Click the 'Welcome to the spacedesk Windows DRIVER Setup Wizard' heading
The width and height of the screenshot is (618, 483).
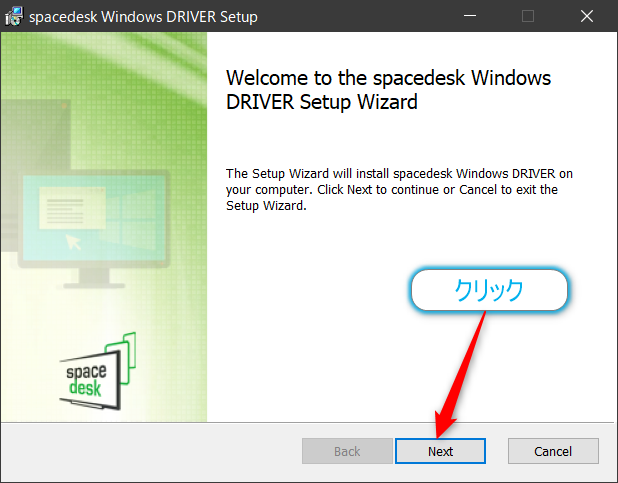388,90
